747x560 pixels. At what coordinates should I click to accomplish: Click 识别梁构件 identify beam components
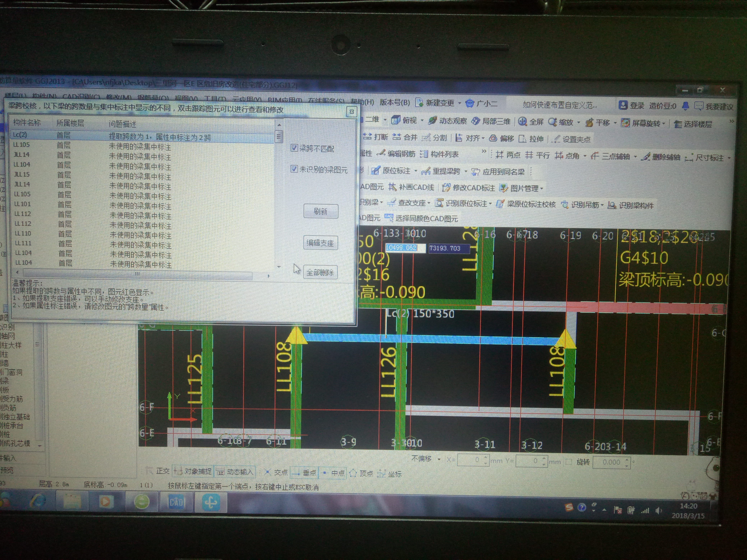(631, 205)
